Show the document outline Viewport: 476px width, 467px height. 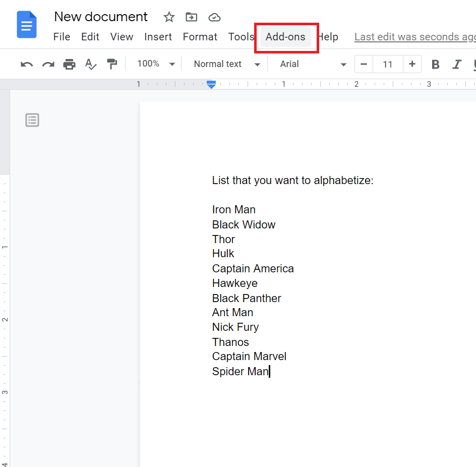tap(32, 120)
